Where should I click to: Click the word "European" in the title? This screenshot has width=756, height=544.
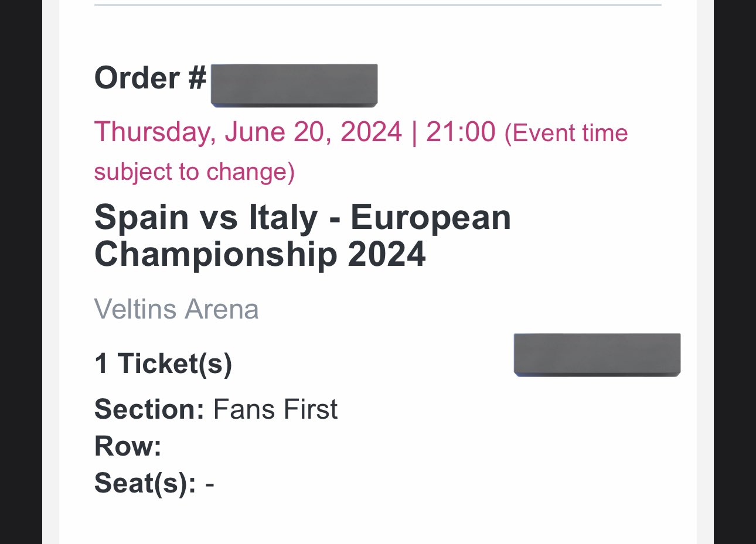[431, 218]
